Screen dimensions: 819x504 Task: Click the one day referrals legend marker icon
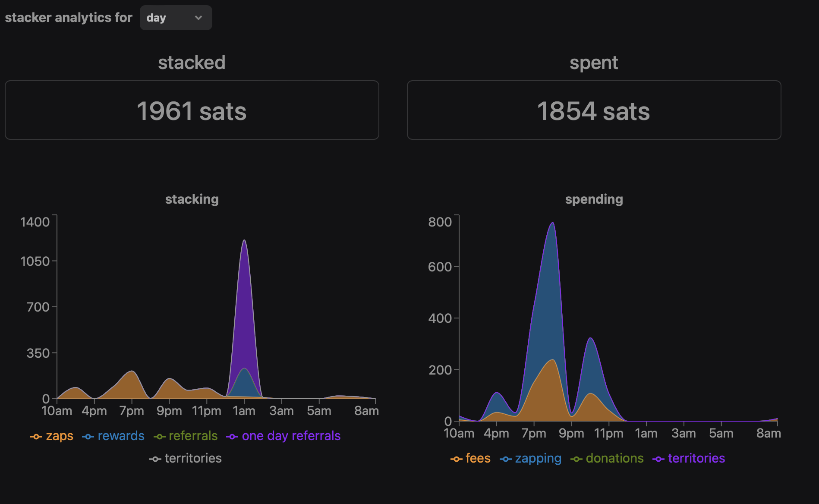pyautogui.click(x=232, y=437)
